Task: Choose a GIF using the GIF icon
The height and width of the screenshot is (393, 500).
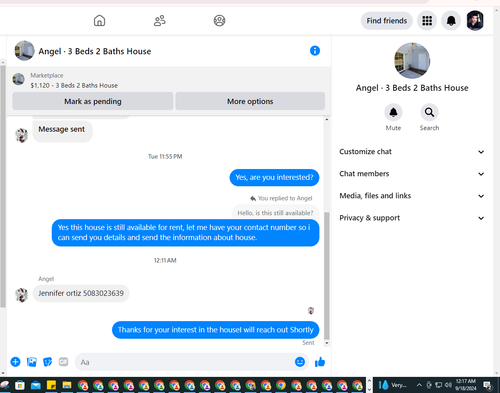Action: pyautogui.click(x=63, y=362)
